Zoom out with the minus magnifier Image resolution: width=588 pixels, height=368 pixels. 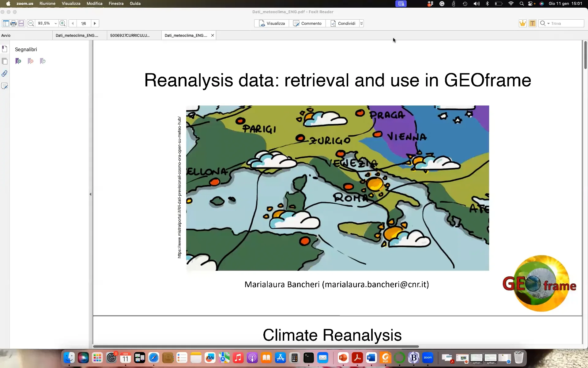coord(31,23)
